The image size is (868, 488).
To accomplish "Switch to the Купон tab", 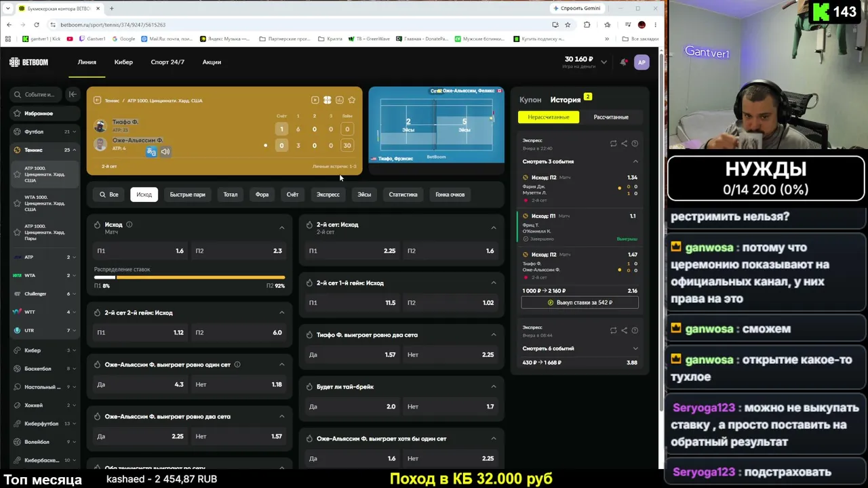I will pyautogui.click(x=530, y=100).
